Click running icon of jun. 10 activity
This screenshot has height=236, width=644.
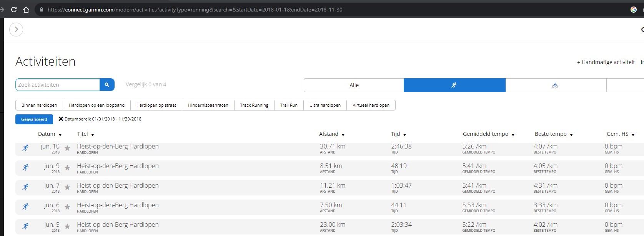coord(25,148)
